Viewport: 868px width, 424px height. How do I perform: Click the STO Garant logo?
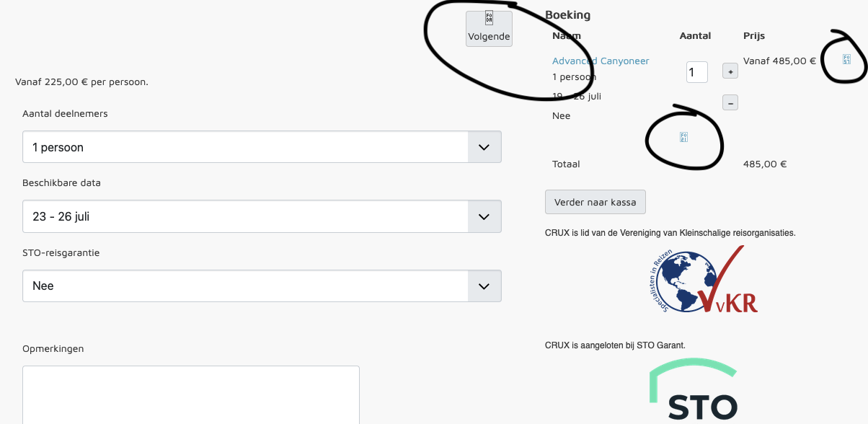[x=694, y=393]
